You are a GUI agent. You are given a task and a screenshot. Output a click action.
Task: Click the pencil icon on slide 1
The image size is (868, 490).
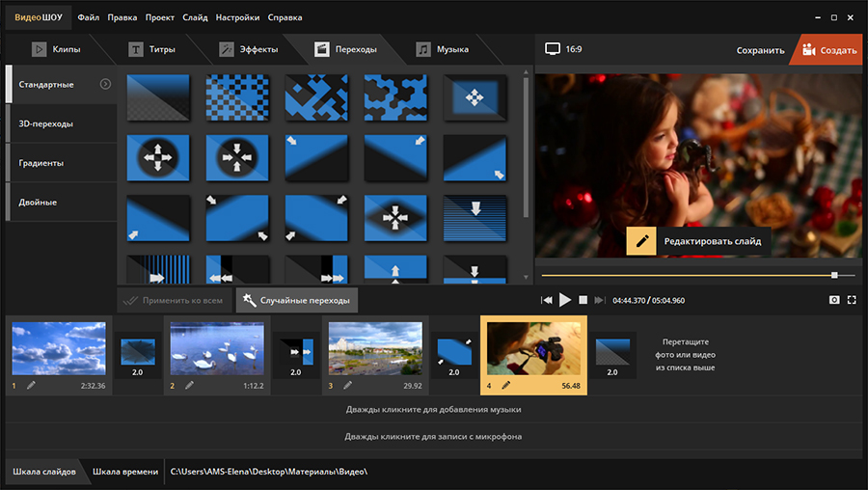[x=31, y=386]
